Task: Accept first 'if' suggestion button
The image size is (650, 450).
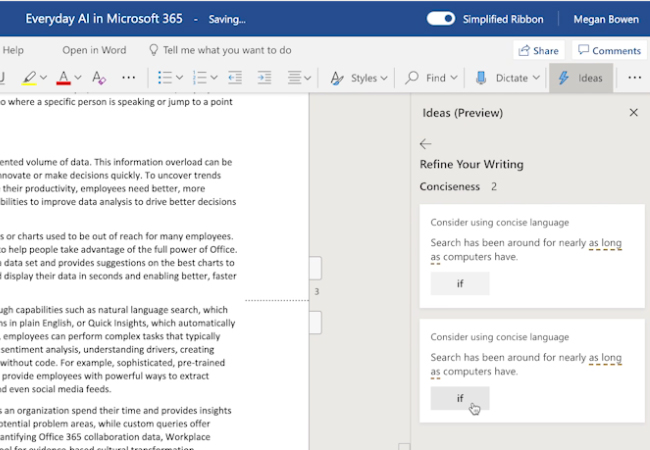Action: pyautogui.click(x=460, y=283)
